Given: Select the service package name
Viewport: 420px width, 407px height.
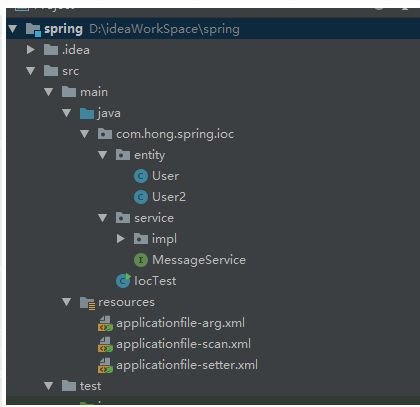Looking at the screenshot, I should pos(154,218).
